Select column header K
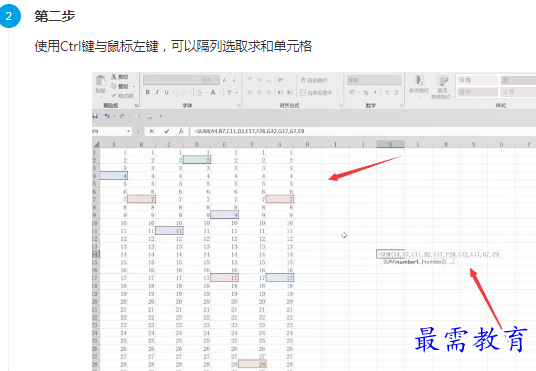Image resolution: width=536 pixels, height=371 pixels. coord(390,144)
